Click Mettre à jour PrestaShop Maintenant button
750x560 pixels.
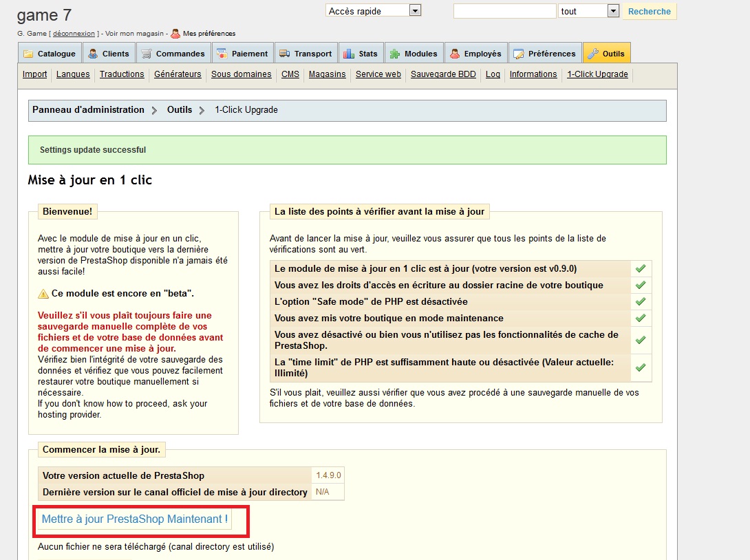tap(134, 519)
